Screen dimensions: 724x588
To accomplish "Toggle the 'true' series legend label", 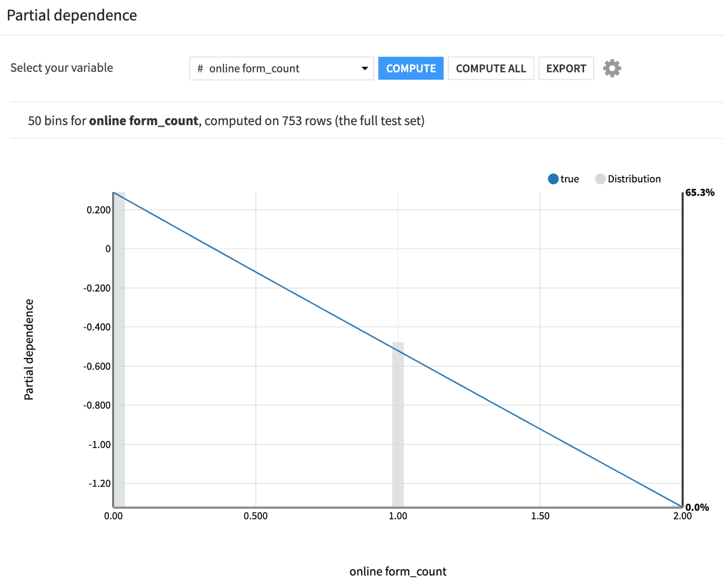I will pos(569,179).
